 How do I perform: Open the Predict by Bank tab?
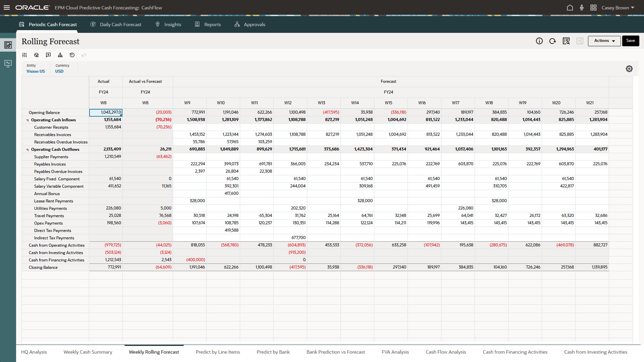click(x=273, y=352)
